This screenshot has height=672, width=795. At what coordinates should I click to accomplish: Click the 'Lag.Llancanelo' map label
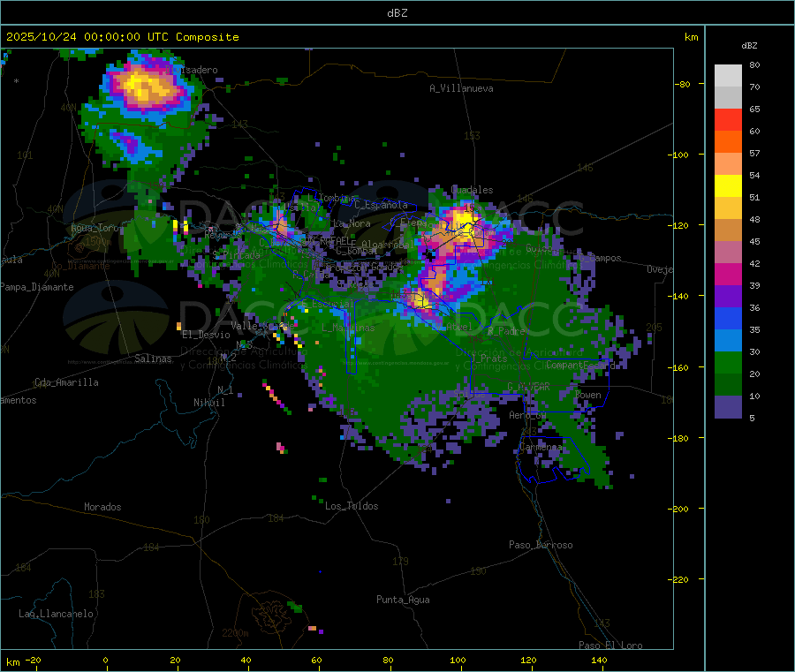[56, 614]
